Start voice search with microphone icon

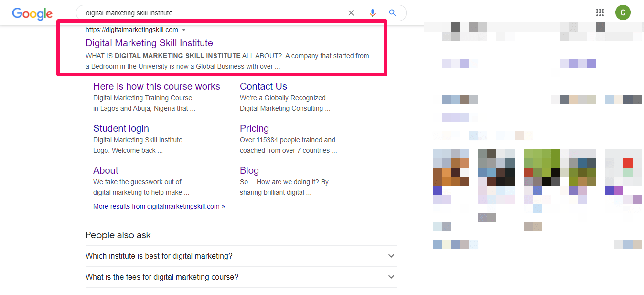[x=373, y=13]
